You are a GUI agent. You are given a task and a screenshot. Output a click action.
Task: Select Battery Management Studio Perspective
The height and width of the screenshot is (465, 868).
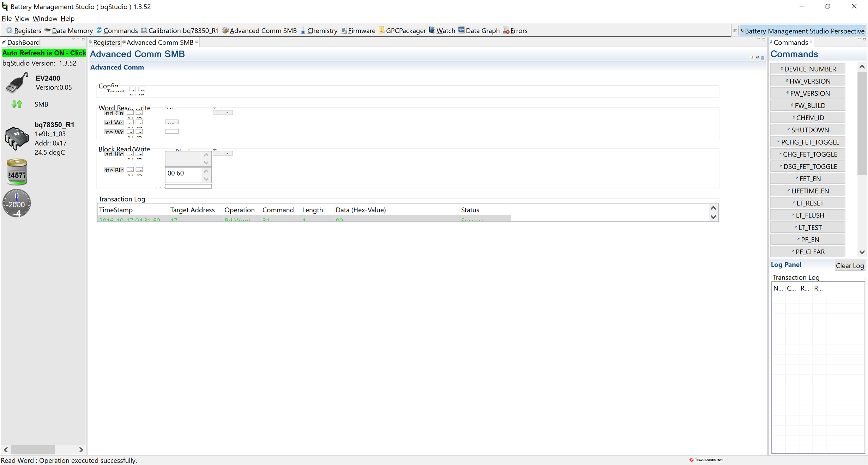click(803, 31)
